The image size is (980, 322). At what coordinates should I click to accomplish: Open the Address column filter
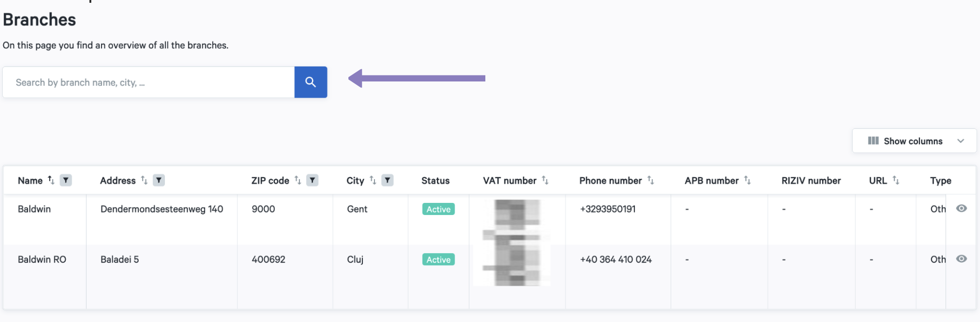coord(159,181)
